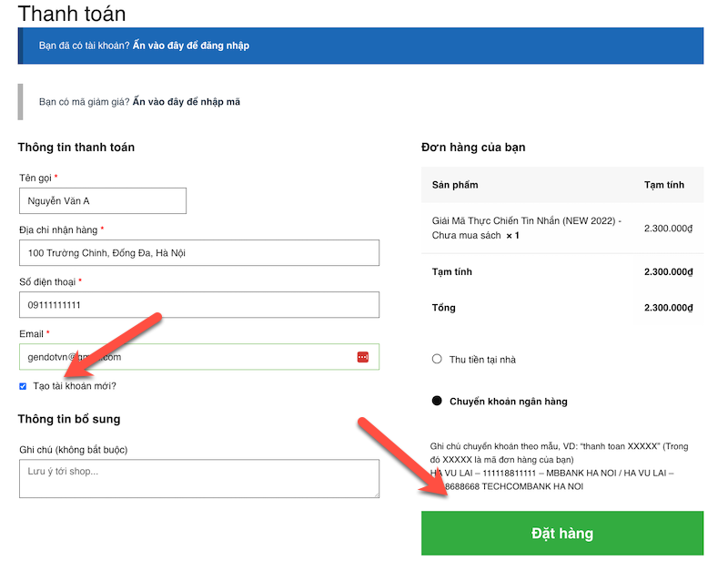Click the "Tạo tài khoản mới?" label text
The width and height of the screenshot is (728, 571).
75,386
